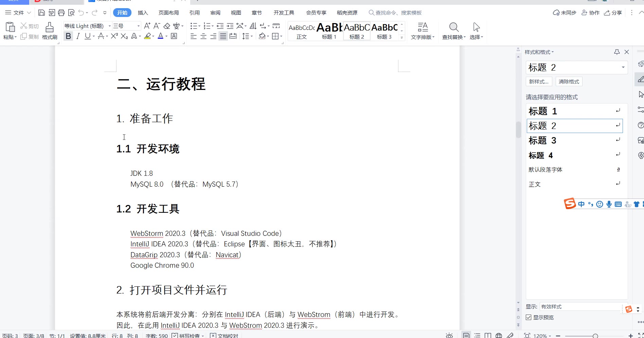Increase font size with the A+ icon

147,26
